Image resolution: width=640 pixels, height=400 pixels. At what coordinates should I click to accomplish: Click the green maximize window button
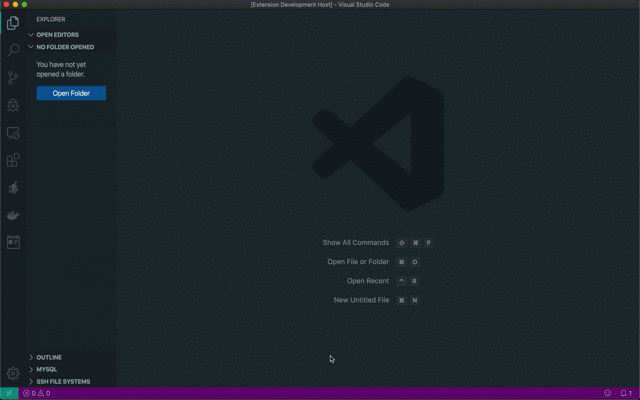[24, 4]
